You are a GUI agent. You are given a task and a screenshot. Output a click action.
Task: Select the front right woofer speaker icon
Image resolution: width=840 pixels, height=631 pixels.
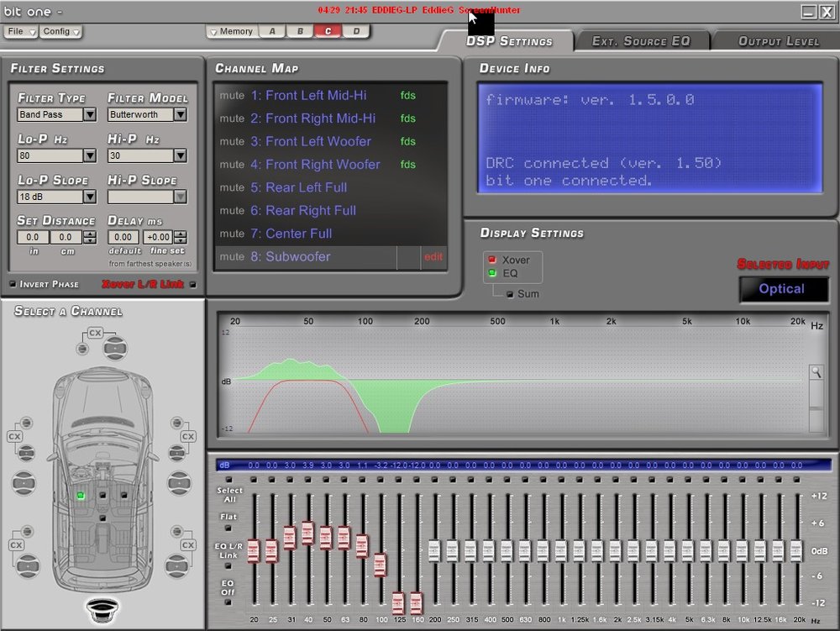coord(179,483)
